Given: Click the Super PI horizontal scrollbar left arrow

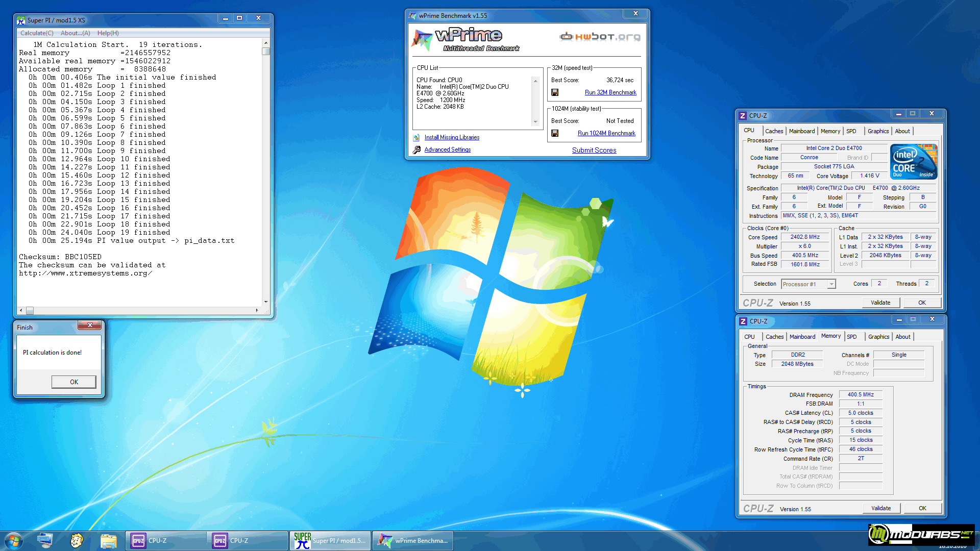Looking at the screenshot, I should point(21,310).
